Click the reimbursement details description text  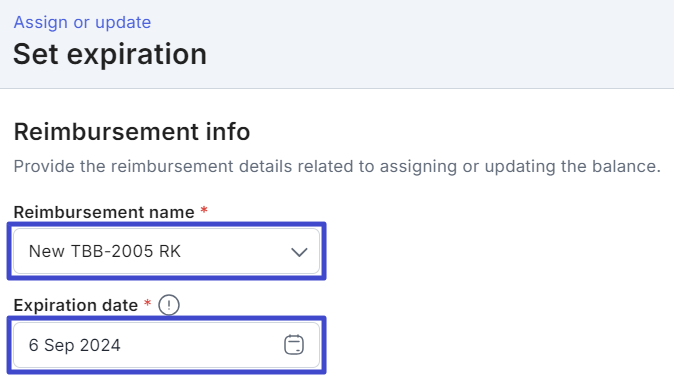click(x=337, y=166)
